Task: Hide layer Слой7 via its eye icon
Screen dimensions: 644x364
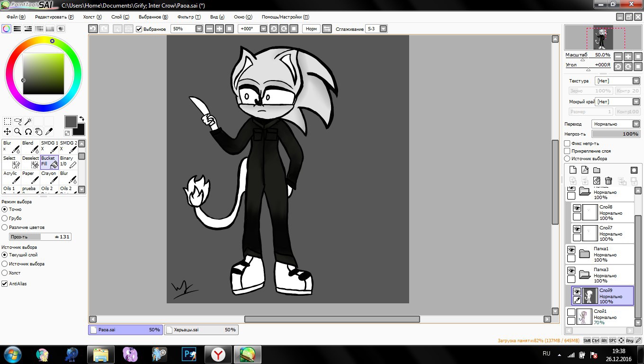Action: (577, 229)
